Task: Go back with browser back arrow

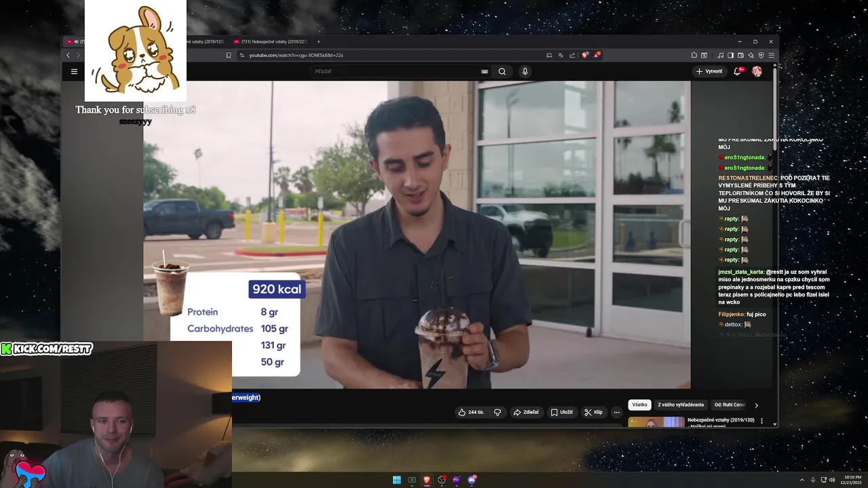Action: [x=68, y=55]
